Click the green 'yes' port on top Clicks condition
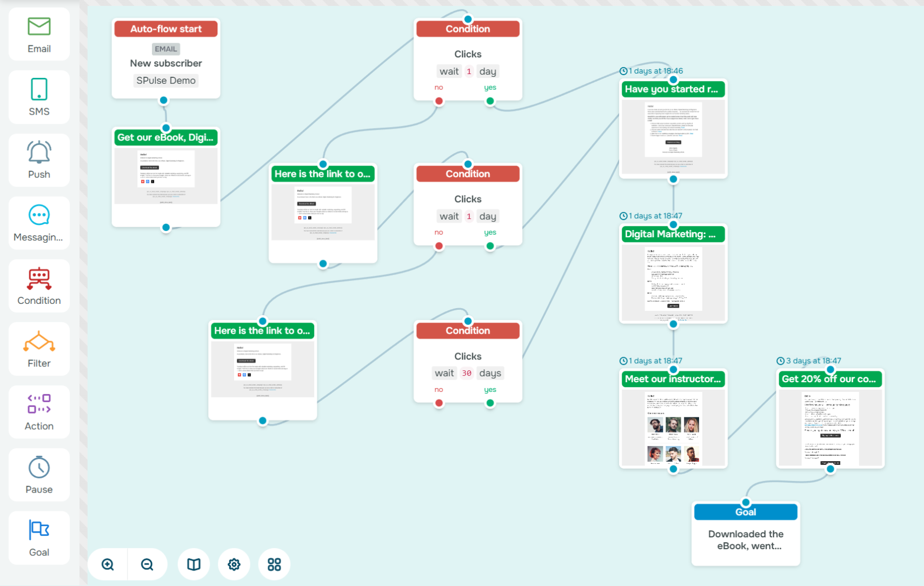 pos(490,101)
